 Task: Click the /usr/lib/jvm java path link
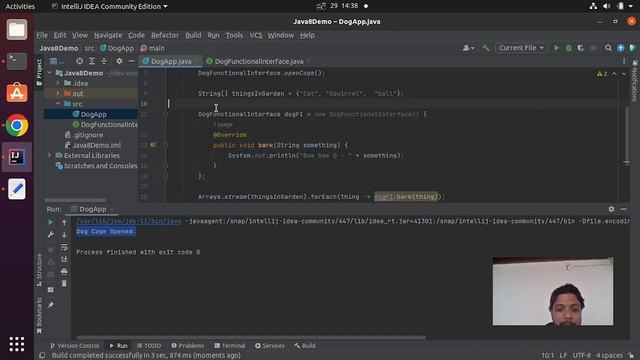click(x=129, y=221)
